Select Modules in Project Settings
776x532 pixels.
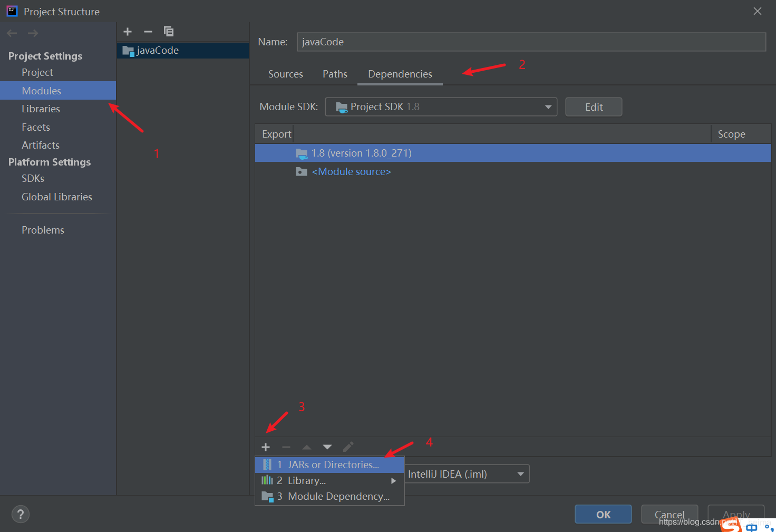[58, 91]
